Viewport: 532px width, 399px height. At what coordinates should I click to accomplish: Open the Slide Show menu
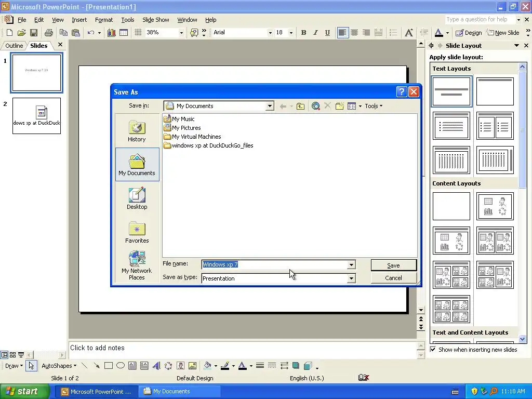click(x=156, y=20)
